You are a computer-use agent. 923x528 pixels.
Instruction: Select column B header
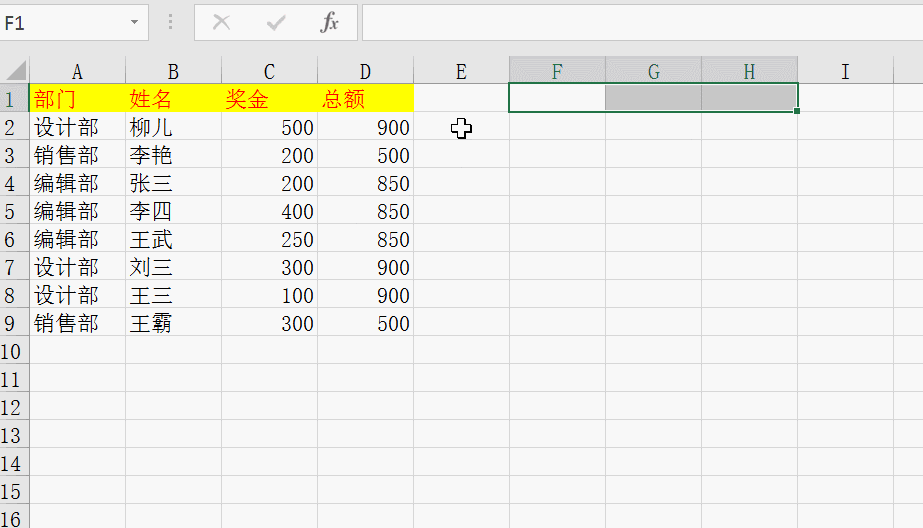(x=173, y=71)
